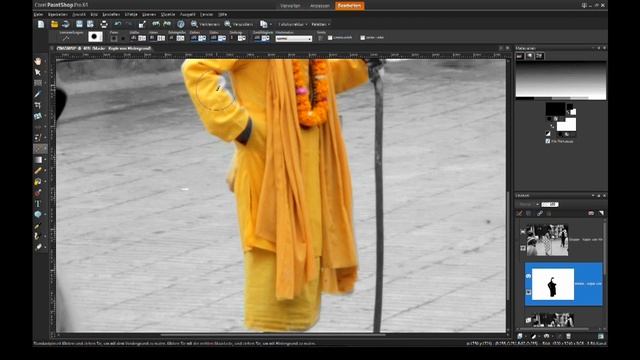The height and width of the screenshot is (360, 640).
Task: Pick a shade from the grayscale gradient
Action: [561, 80]
